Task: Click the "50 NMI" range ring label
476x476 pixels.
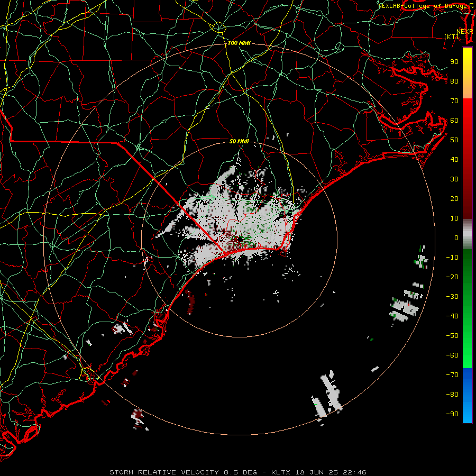Action: 239,141
